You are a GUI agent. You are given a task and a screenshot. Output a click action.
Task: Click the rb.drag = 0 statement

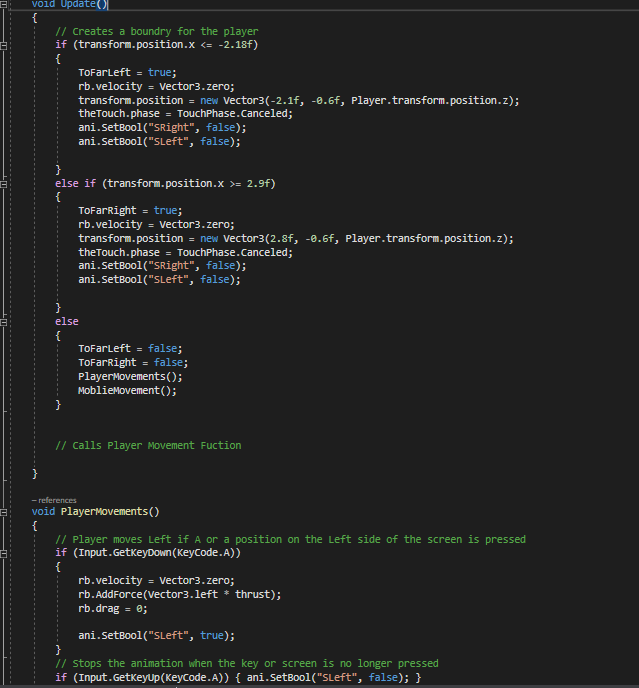pos(113,609)
